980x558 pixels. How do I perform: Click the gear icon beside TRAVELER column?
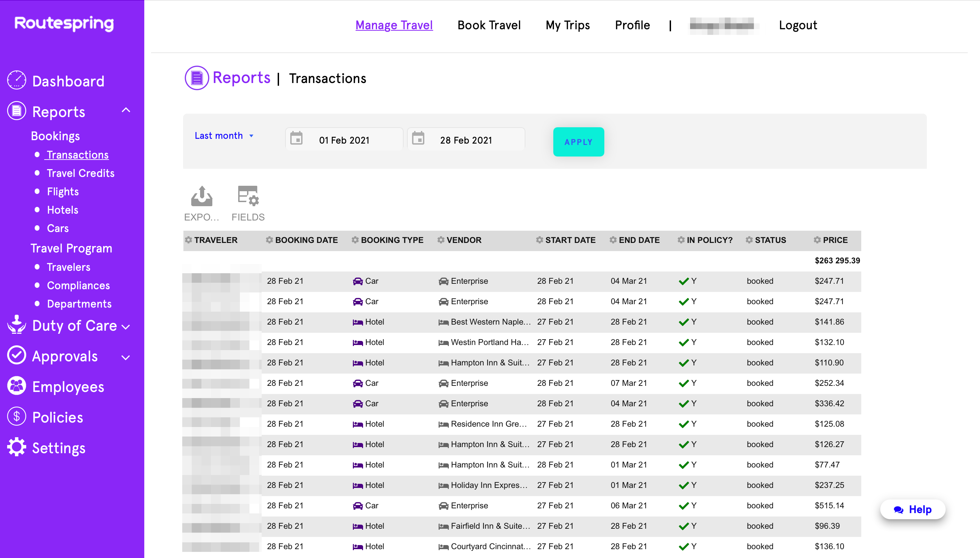tap(188, 240)
